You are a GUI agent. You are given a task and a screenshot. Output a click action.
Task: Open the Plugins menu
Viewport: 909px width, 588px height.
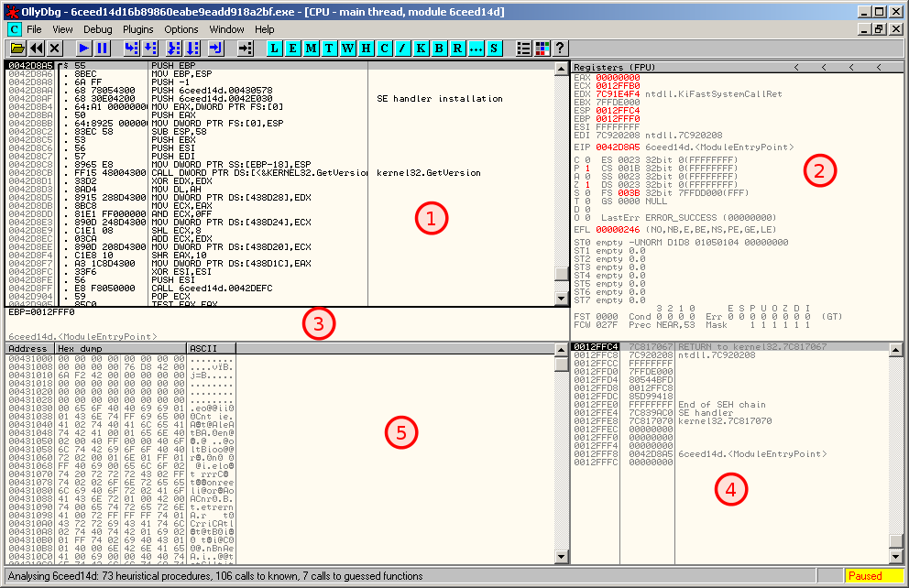[138, 29]
